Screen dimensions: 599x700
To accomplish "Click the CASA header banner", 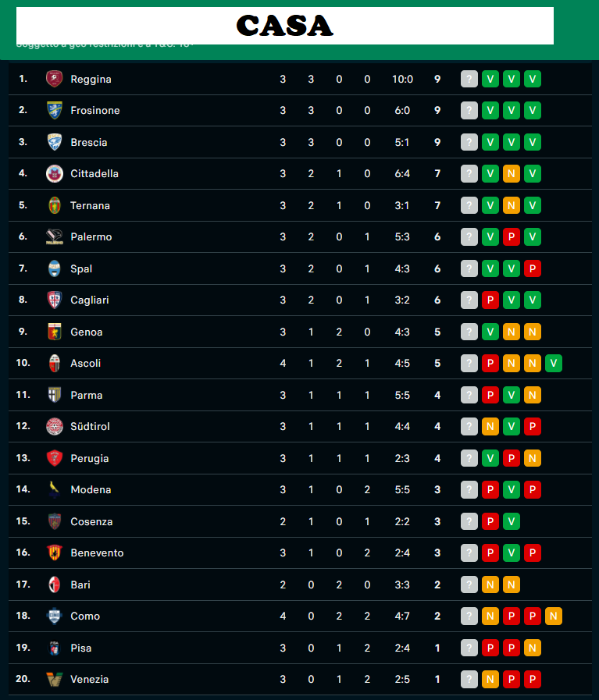I will pyautogui.click(x=285, y=26).
